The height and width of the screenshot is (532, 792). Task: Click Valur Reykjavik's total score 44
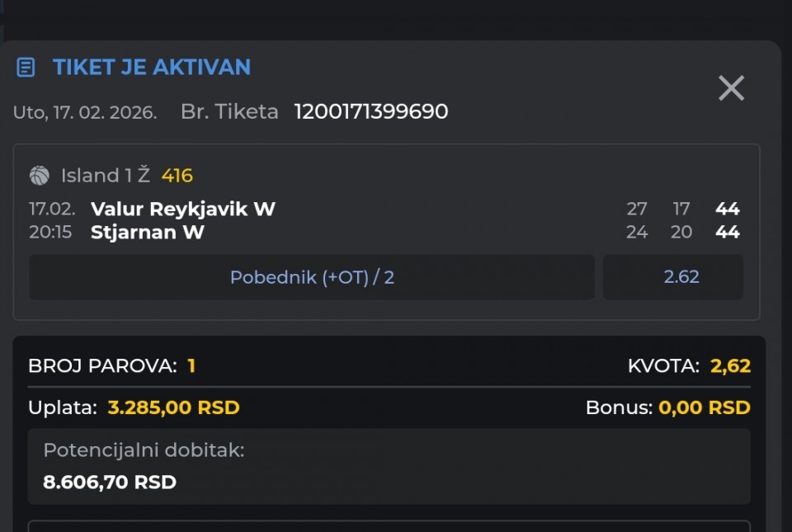coord(727,209)
